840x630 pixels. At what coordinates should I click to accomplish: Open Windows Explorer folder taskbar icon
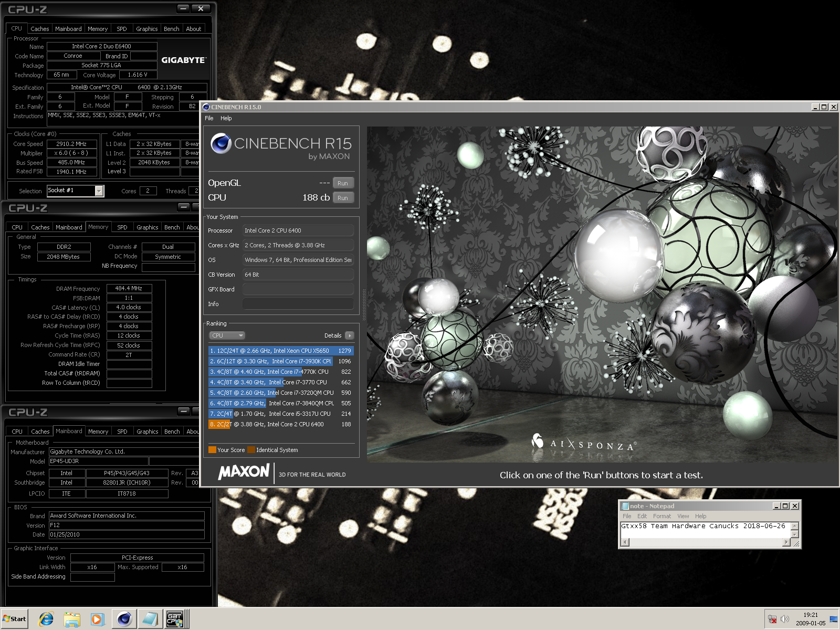(x=72, y=619)
